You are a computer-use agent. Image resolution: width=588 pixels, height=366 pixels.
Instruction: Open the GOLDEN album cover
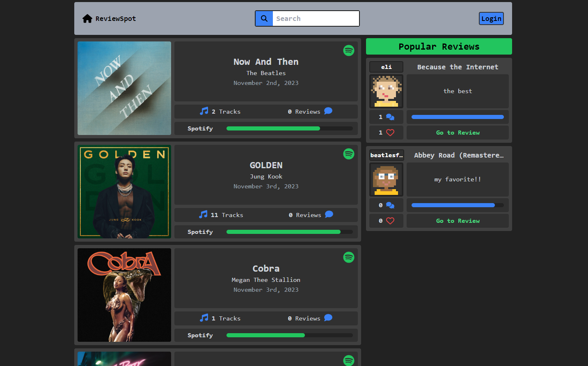124,192
